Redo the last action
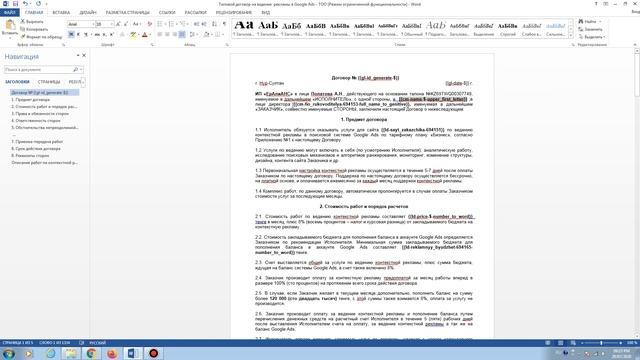 coord(38,4)
